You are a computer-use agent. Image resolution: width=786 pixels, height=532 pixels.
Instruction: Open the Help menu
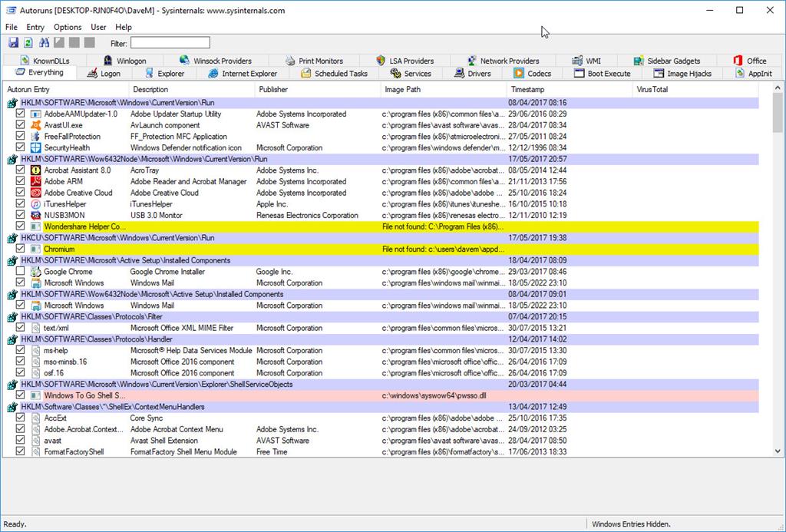tap(124, 27)
